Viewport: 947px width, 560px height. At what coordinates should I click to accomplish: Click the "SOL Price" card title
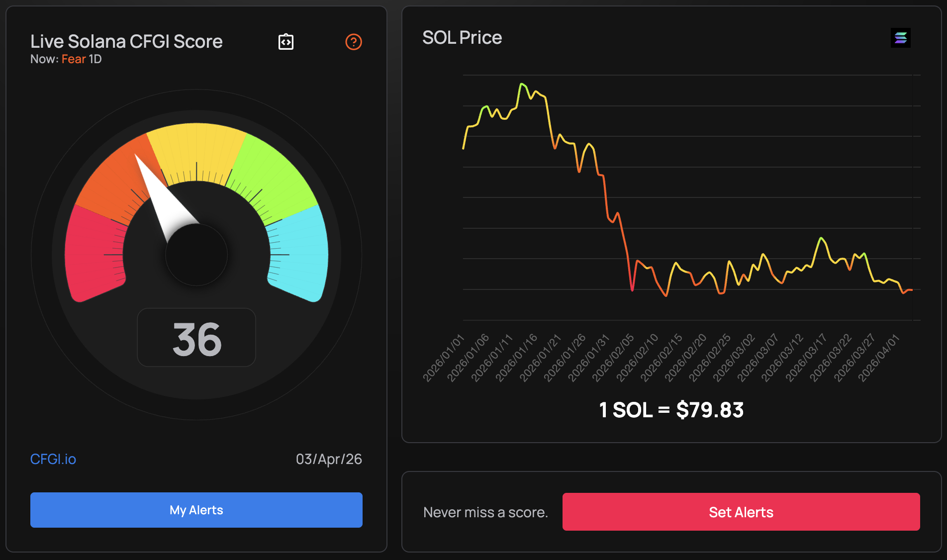click(x=462, y=37)
